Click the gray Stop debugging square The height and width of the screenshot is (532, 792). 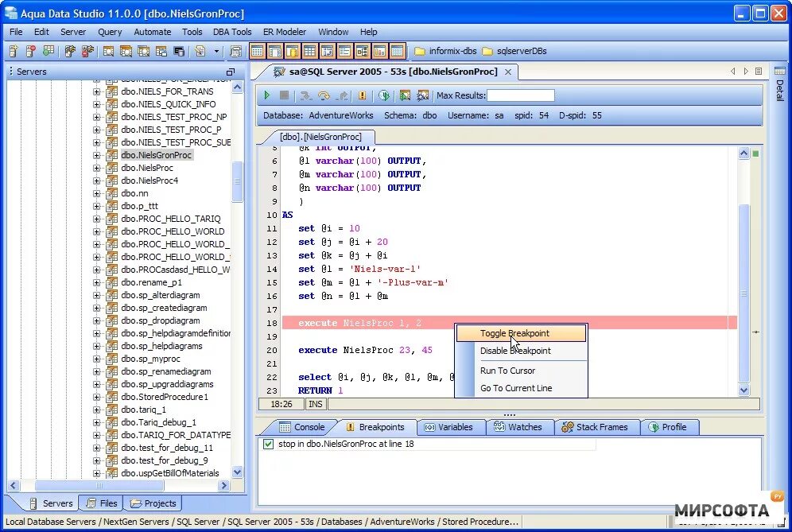click(285, 95)
